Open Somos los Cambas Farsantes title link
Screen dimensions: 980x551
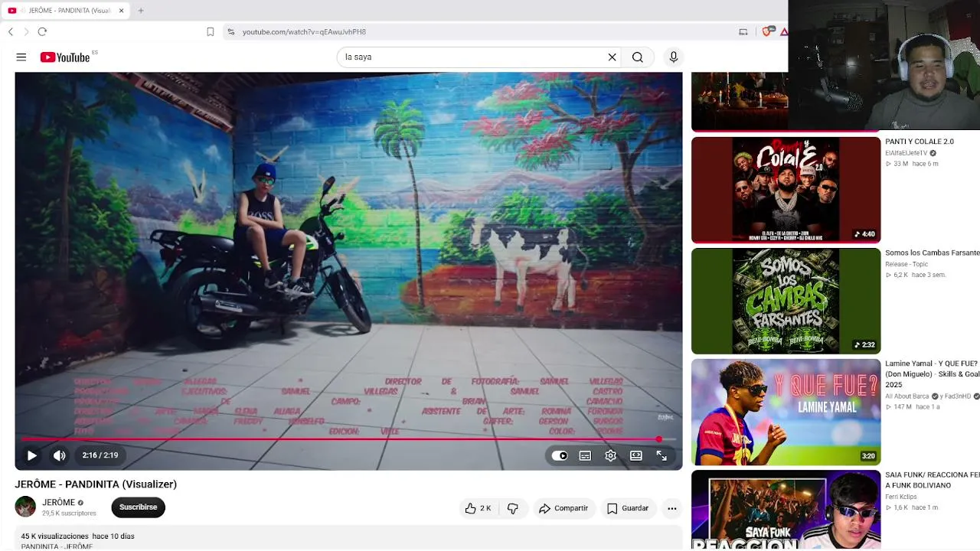coord(933,253)
